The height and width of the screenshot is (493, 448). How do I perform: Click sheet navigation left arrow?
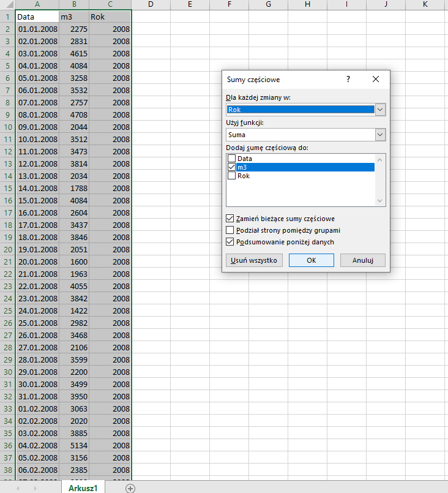[18, 488]
